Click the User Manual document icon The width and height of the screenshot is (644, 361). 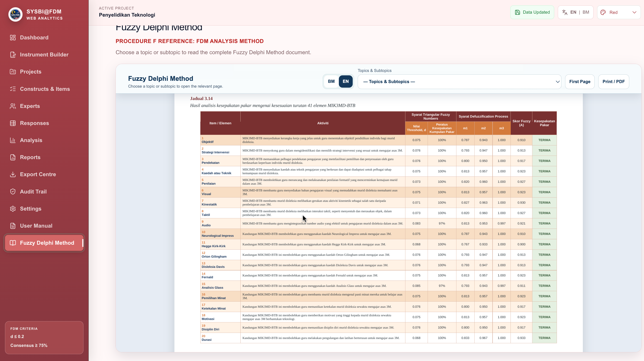(x=13, y=226)
